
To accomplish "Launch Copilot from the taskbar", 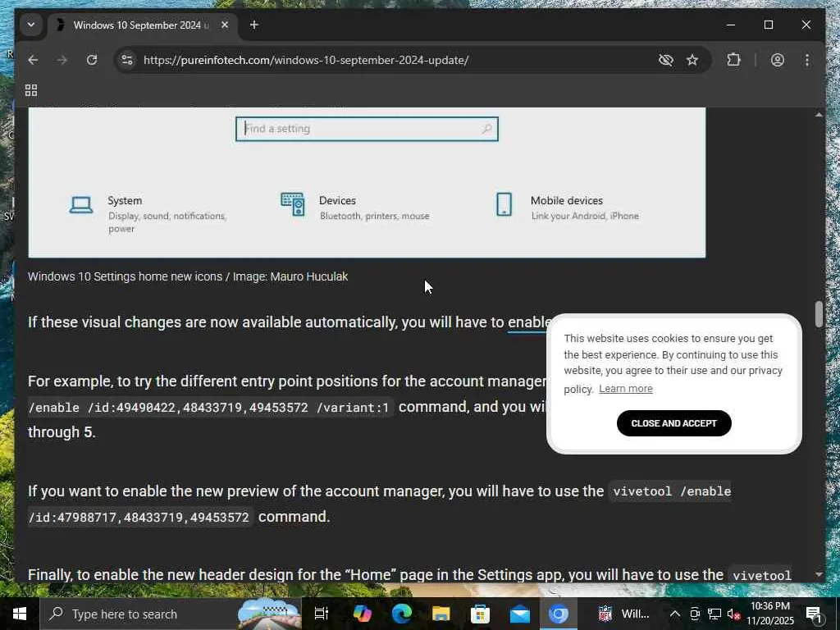I will point(362,614).
